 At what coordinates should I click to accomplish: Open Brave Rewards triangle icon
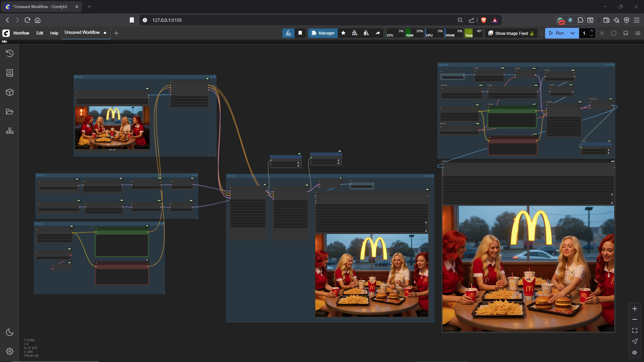[x=495, y=20]
